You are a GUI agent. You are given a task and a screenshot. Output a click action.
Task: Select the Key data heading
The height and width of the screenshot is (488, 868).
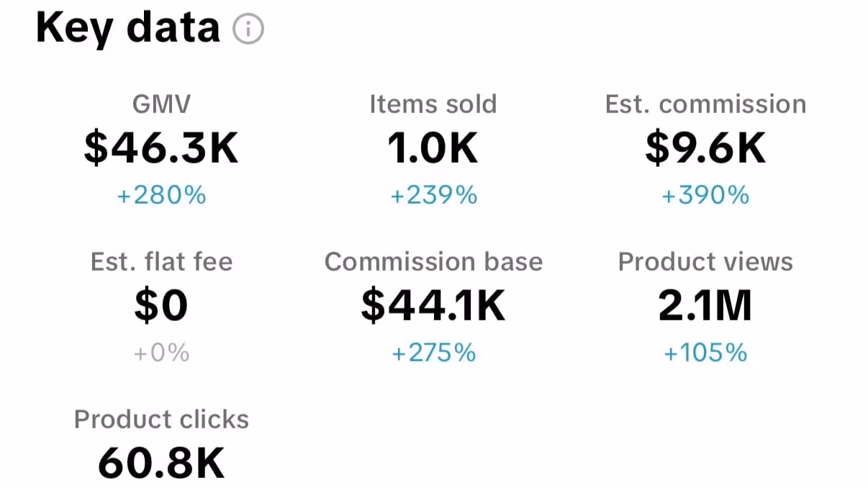click(127, 28)
